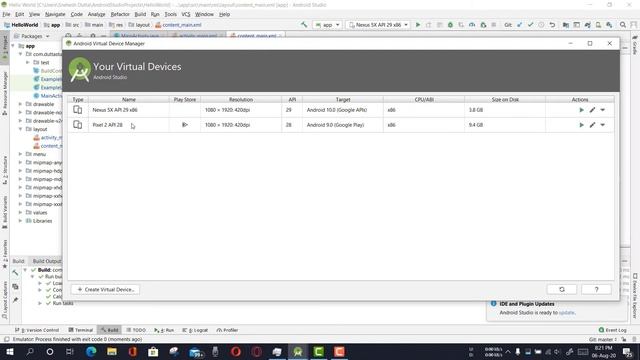Open the Build menu
640x360 pixels.
(140, 14)
